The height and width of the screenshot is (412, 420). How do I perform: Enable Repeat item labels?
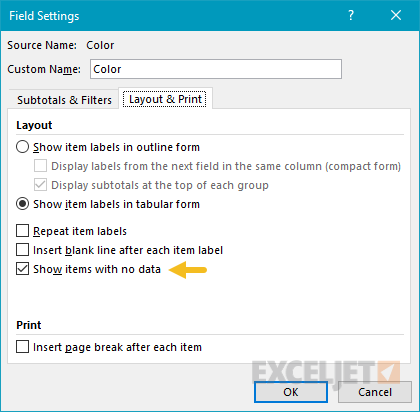pyautogui.click(x=22, y=231)
